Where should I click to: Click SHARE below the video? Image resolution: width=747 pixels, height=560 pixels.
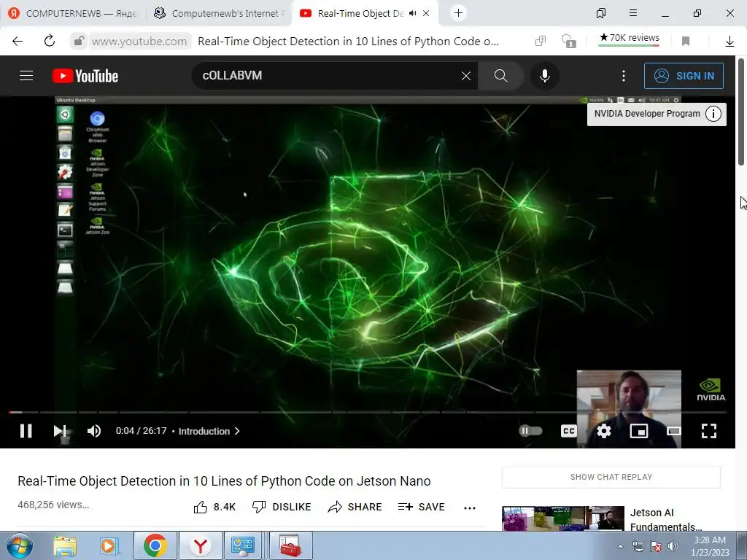pyautogui.click(x=355, y=507)
